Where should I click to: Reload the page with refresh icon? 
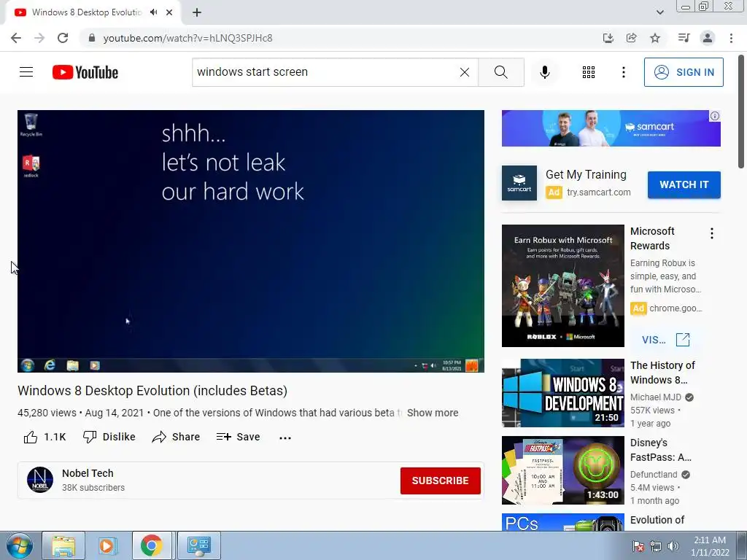click(63, 38)
